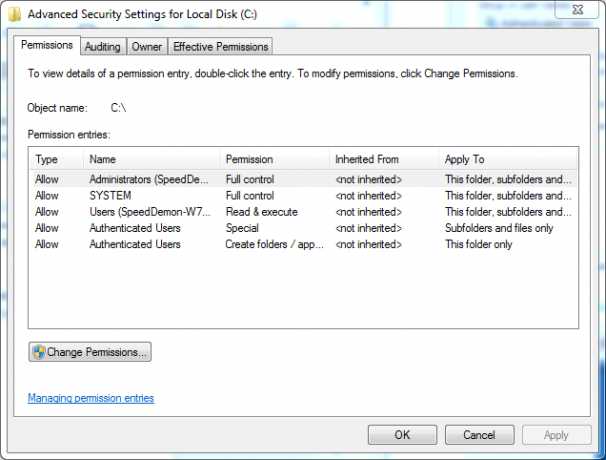The width and height of the screenshot is (606, 460).
Task: Select Authenticated Users entry with Special permission
Action: 303,228
